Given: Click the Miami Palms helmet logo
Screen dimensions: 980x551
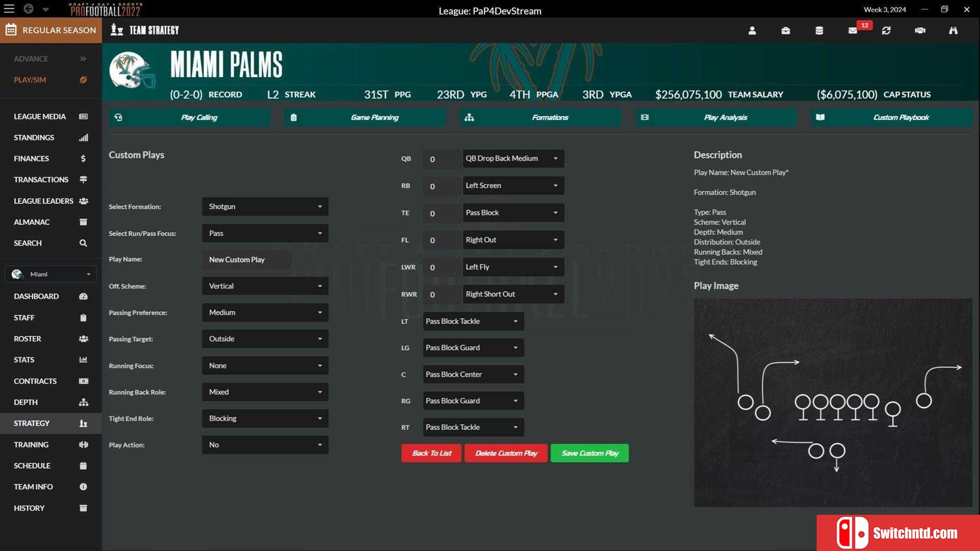Looking at the screenshot, I should point(132,70).
